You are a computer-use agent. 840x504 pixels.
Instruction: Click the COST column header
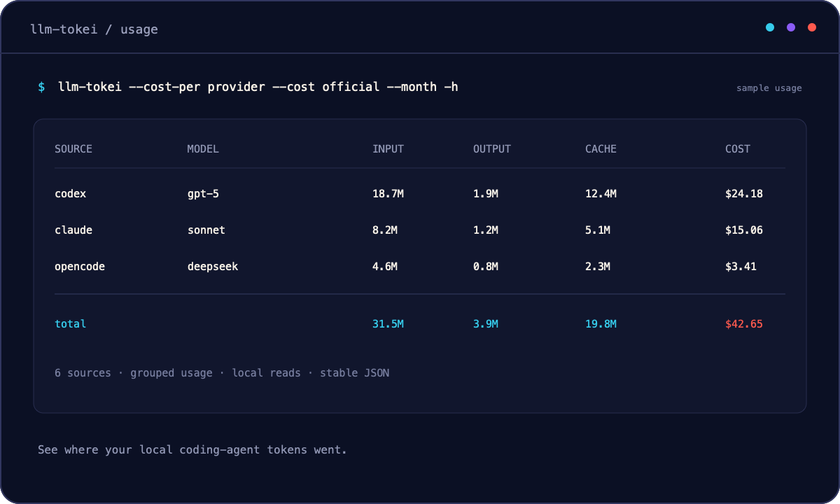[738, 149]
